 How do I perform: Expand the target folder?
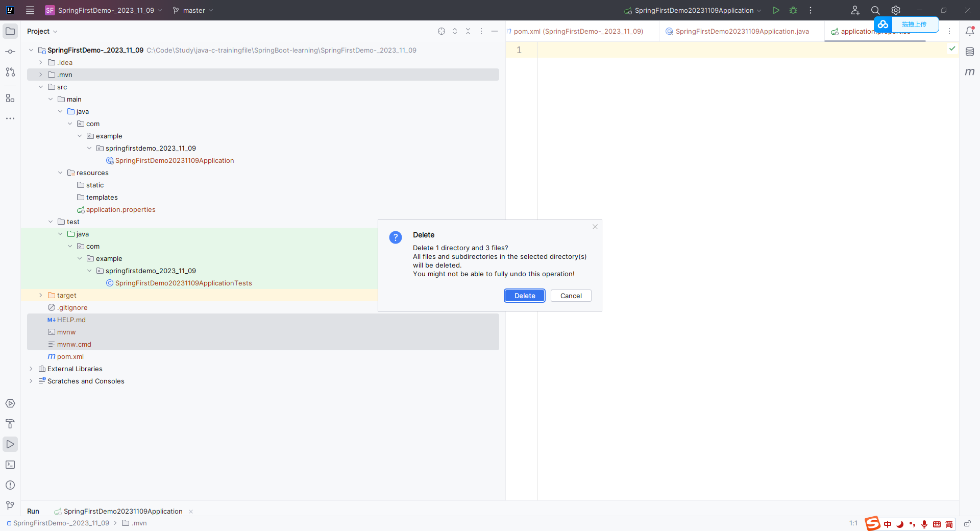(41, 295)
